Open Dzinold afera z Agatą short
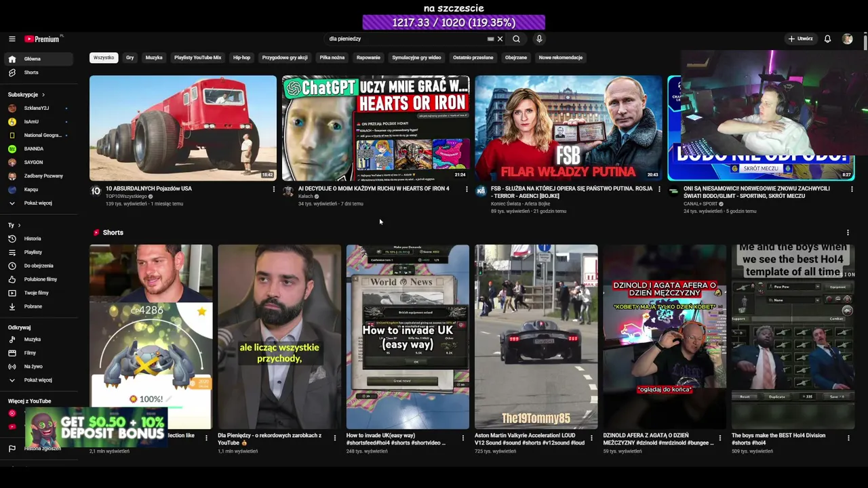 click(665, 337)
